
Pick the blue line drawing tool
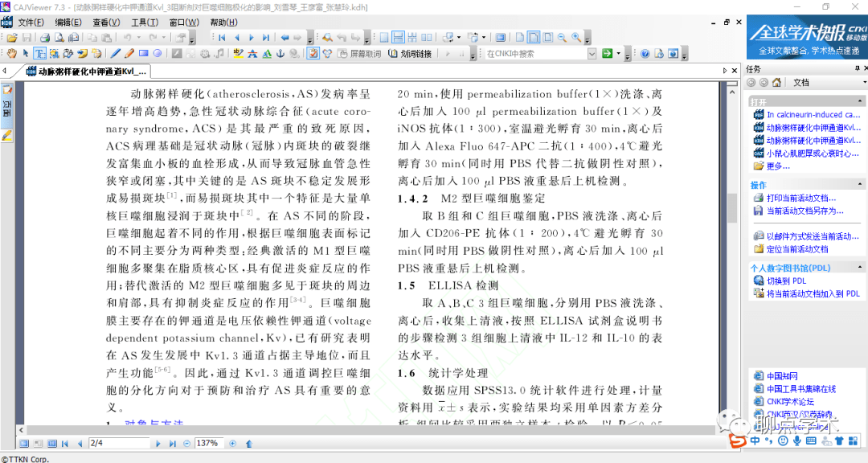coord(115,54)
